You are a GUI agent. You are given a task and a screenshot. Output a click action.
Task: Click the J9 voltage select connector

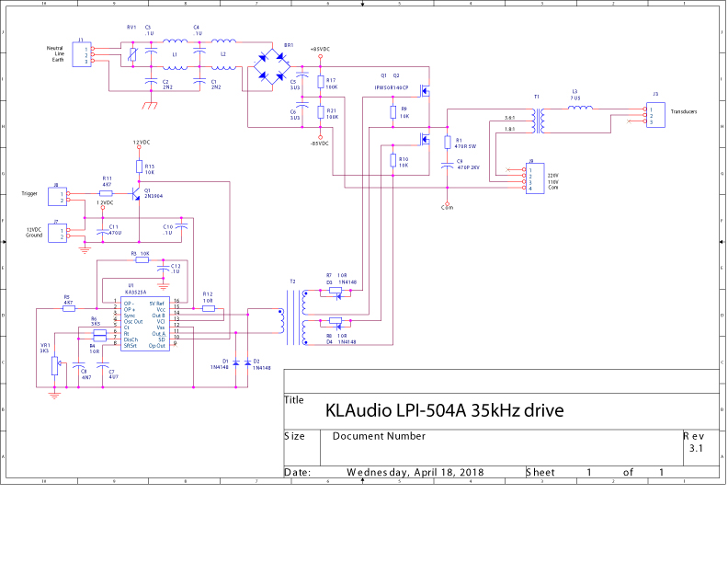coord(535,178)
